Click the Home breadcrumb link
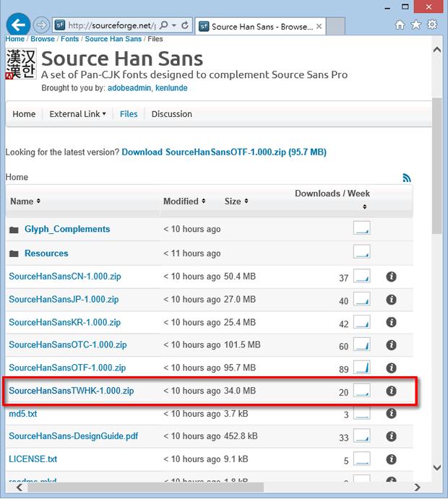 pos(14,39)
